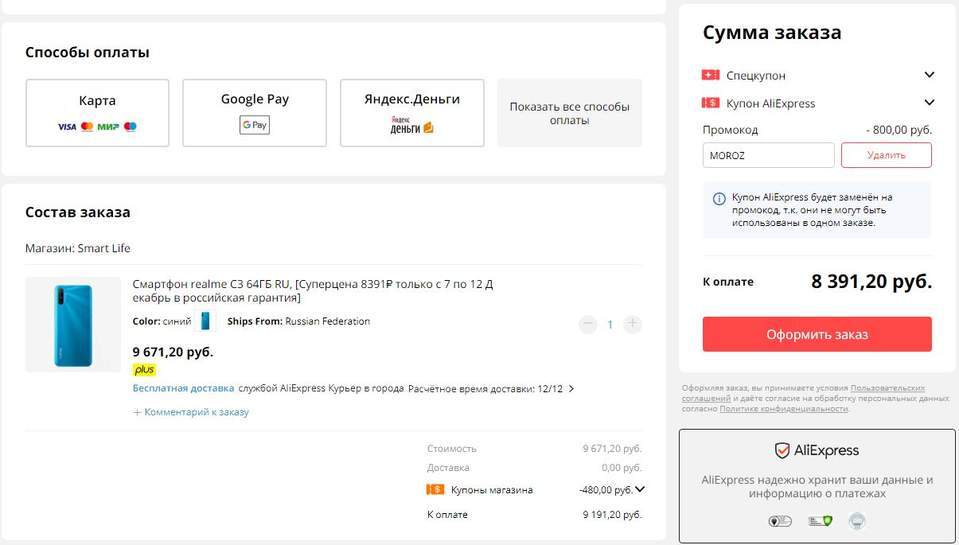Click the blue color swatch for синий
Screen dimensions: 959x545
pyautogui.click(x=206, y=321)
